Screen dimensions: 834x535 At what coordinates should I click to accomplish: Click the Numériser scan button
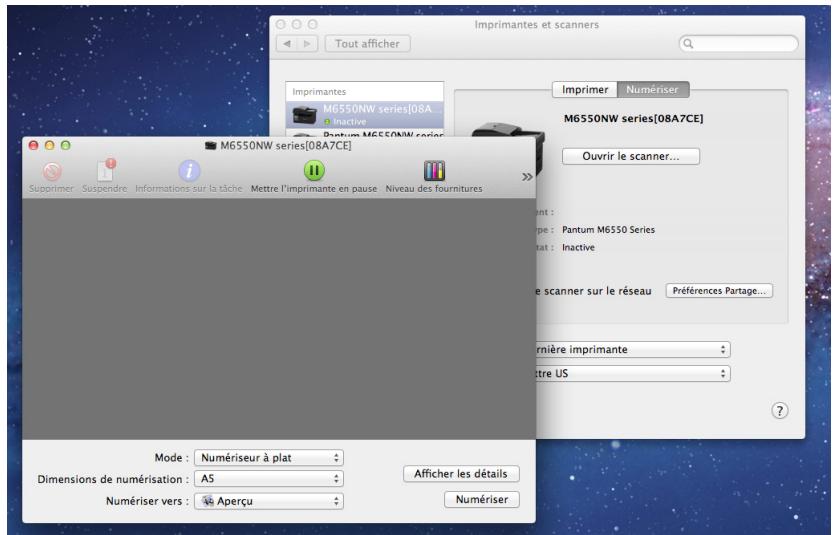click(481, 500)
